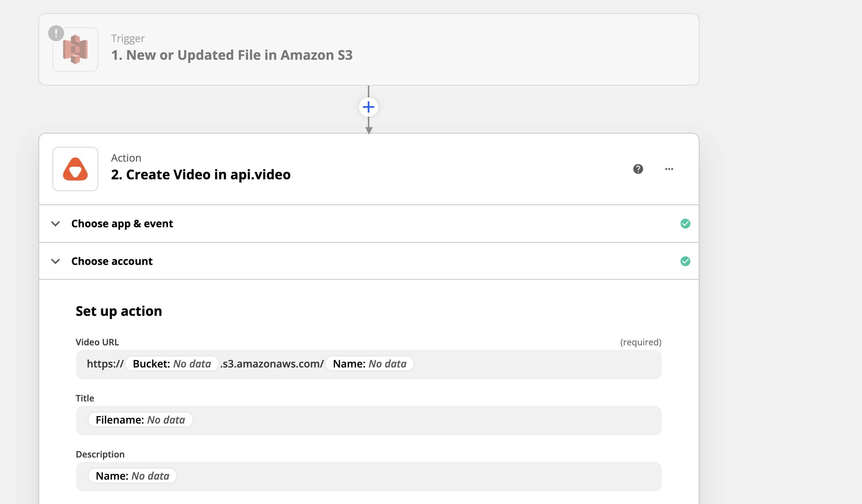Screen dimensions: 862x504
Task: Click the warning exclamation badge on the trigger
Action: point(56,33)
